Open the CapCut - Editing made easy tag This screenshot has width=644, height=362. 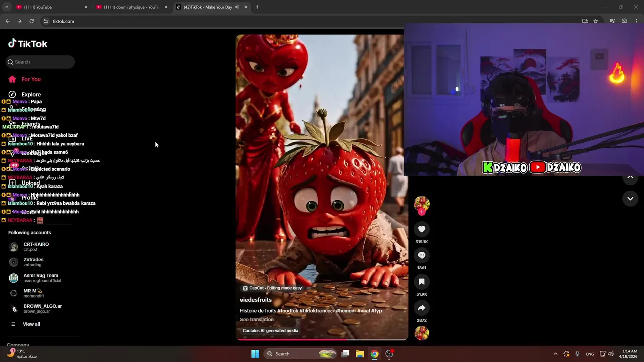272,288
